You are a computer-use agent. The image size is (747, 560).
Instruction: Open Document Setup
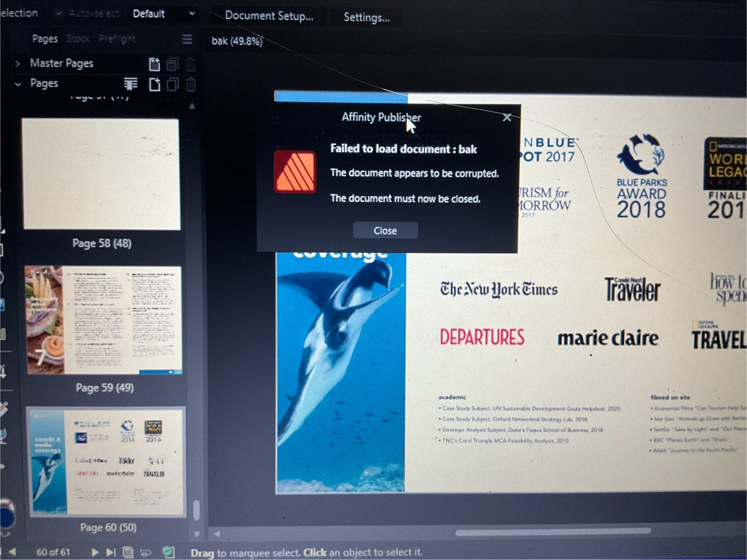point(269,16)
